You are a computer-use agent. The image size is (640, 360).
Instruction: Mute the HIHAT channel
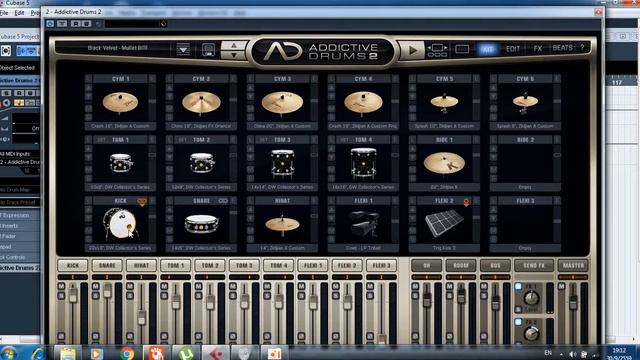[x=130, y=287]
